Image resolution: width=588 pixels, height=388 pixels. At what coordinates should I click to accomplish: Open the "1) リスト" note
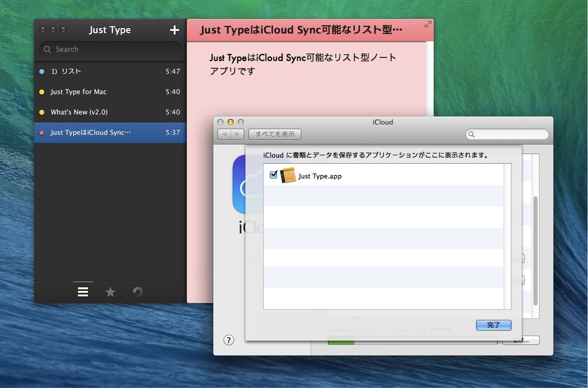(110, 72)
